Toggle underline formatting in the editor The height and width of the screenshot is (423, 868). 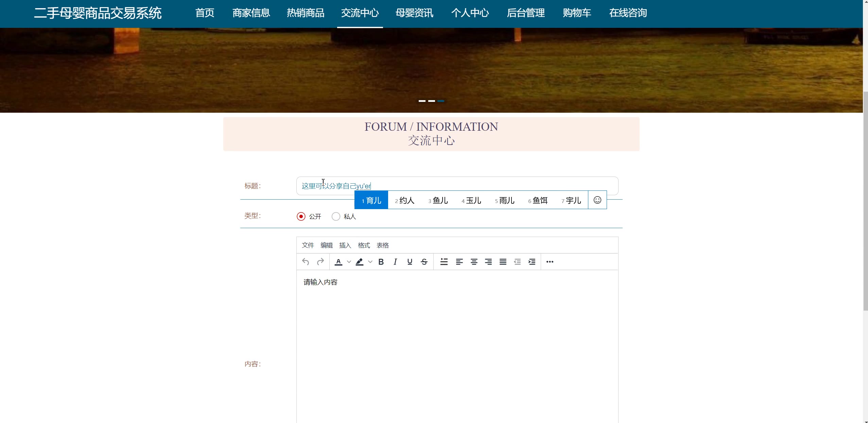pyautogui.click(x=410, y=262)
